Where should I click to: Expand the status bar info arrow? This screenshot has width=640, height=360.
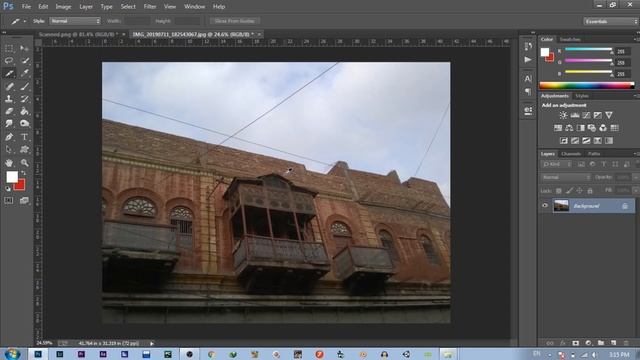152,343
